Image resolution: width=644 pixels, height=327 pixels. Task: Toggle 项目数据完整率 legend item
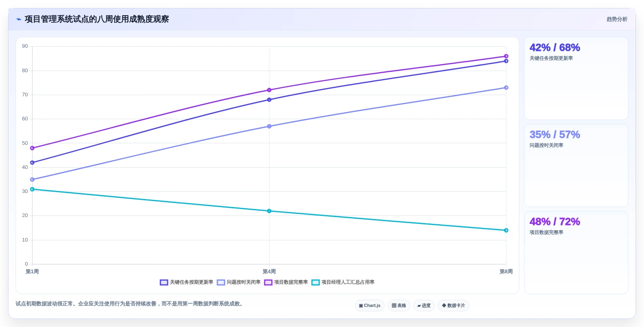coord(286,282)
